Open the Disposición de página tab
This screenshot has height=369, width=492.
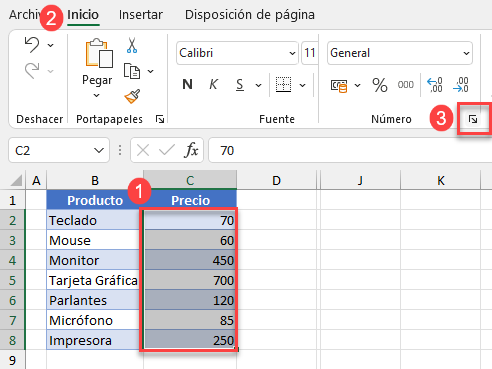(x=250, y=15)
